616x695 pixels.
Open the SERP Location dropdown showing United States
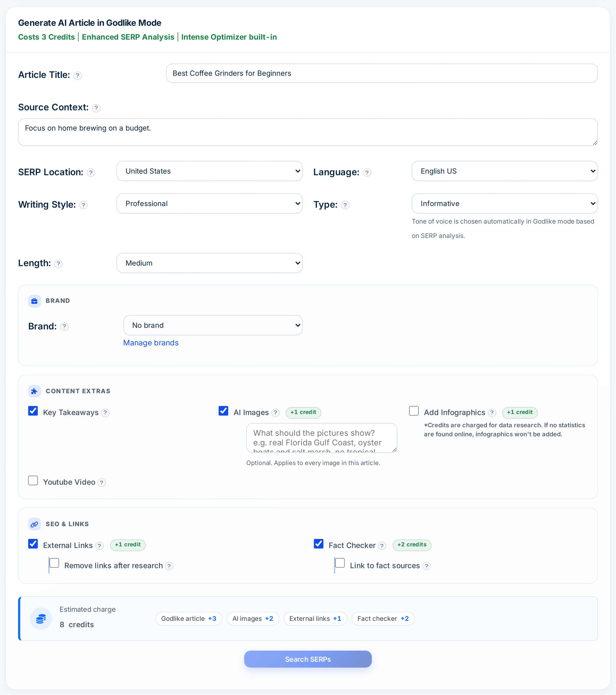[210, 171]
